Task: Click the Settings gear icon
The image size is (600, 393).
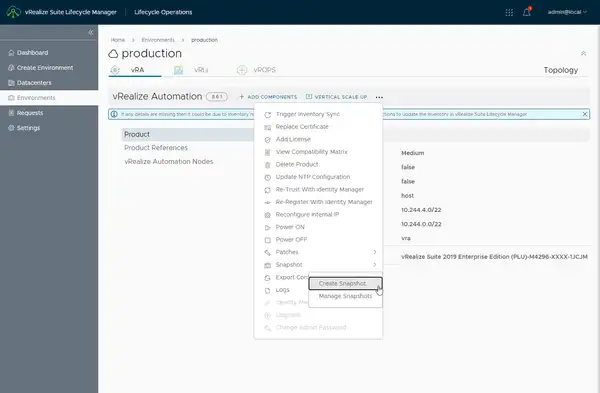Action: (x=11, y=128)
